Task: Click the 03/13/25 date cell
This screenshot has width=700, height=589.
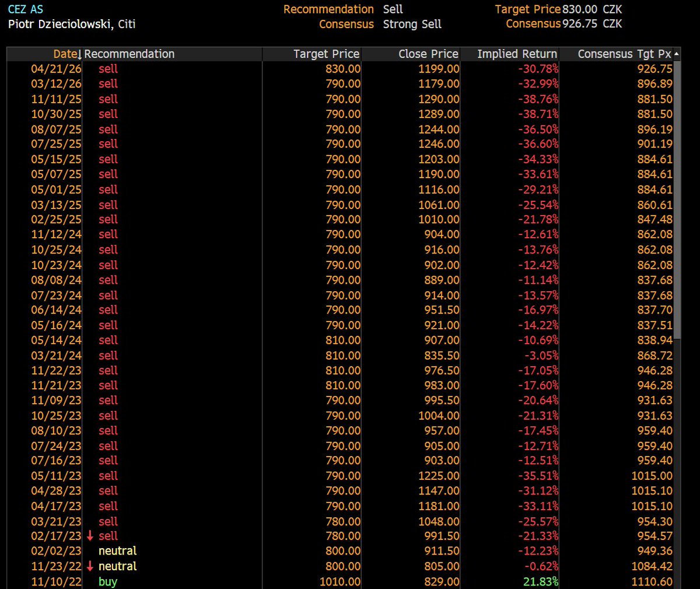Action: (56, 205)
